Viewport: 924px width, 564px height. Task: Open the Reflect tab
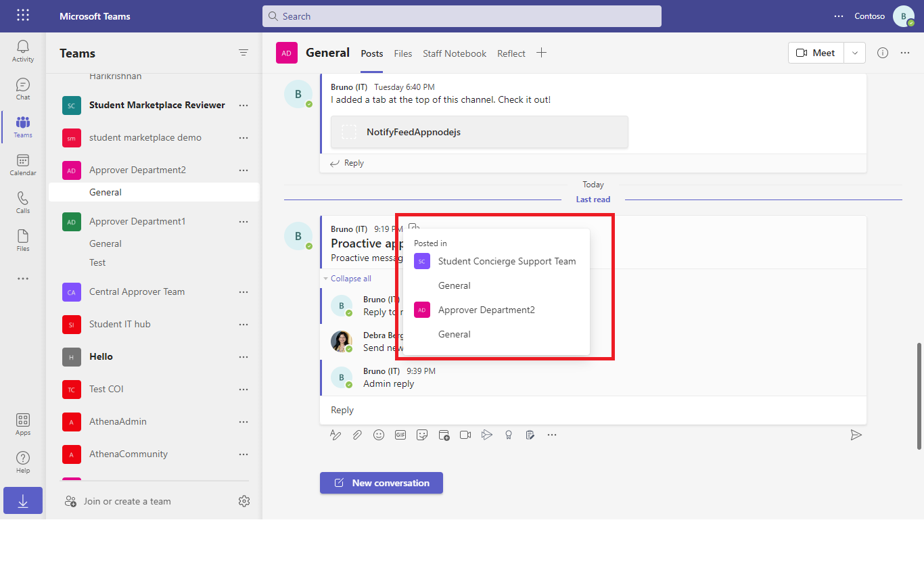pyautogui.click(x=511, y=53)
